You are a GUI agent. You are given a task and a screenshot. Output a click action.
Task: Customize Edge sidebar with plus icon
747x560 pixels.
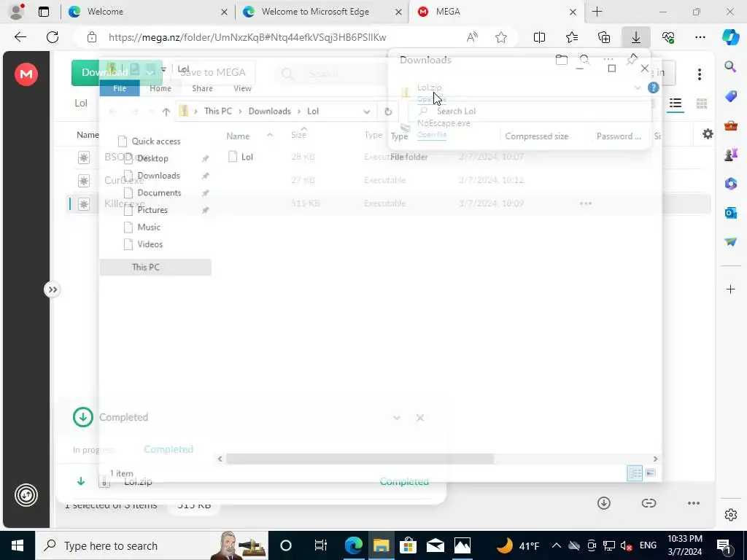[730, 289]
